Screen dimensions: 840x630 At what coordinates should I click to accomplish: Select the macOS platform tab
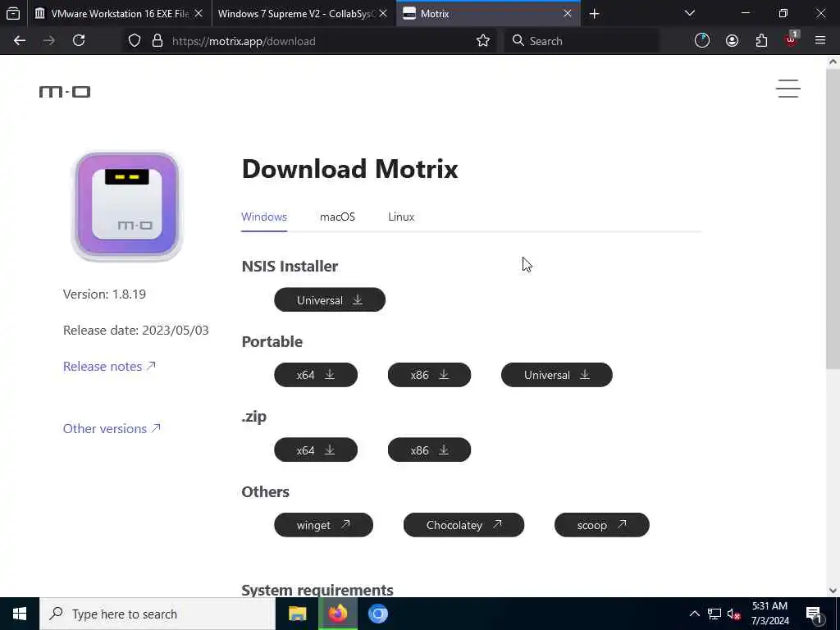(x=337, y=217)
